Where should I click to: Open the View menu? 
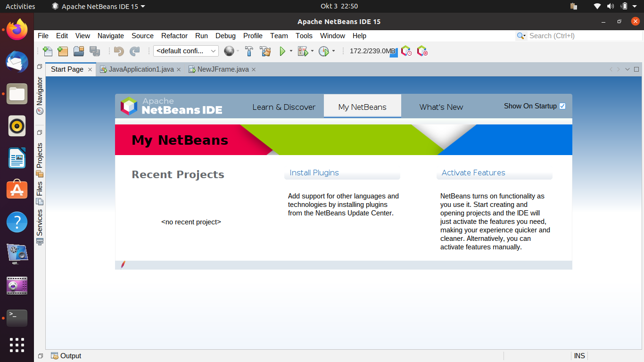click(83, 36)
